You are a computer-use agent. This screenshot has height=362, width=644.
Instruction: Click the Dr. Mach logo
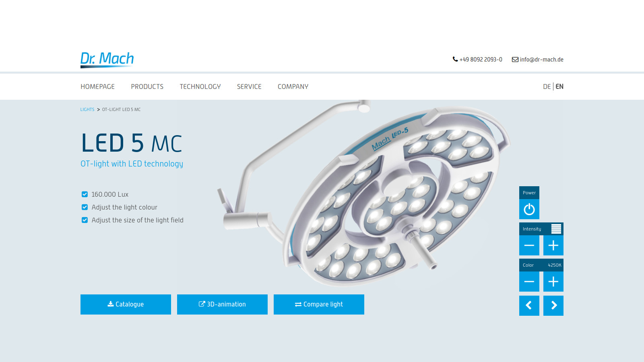tap(107, 60)
